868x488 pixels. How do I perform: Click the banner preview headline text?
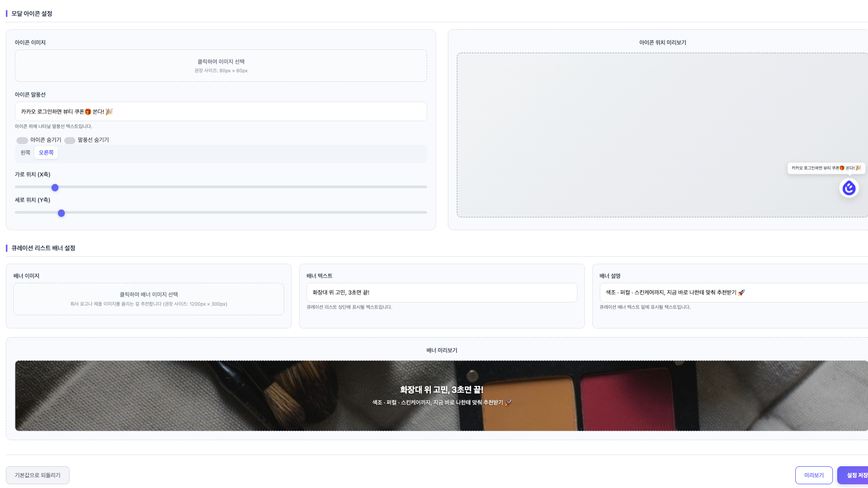pos(441,390)
